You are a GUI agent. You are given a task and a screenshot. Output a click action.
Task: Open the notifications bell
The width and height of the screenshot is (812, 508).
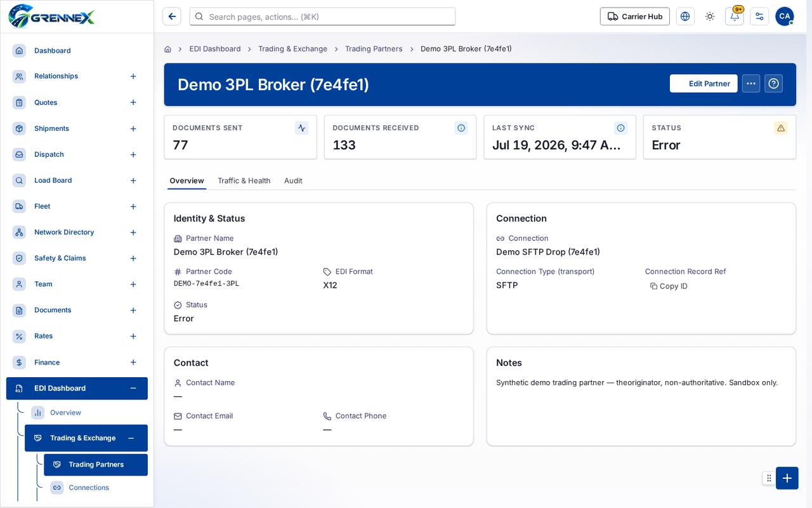[735, 17]
